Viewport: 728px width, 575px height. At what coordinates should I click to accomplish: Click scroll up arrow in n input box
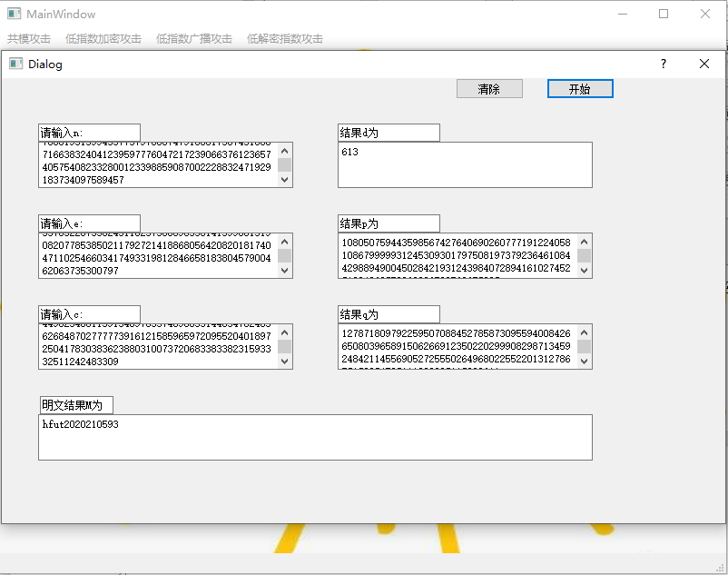point(285,151)
